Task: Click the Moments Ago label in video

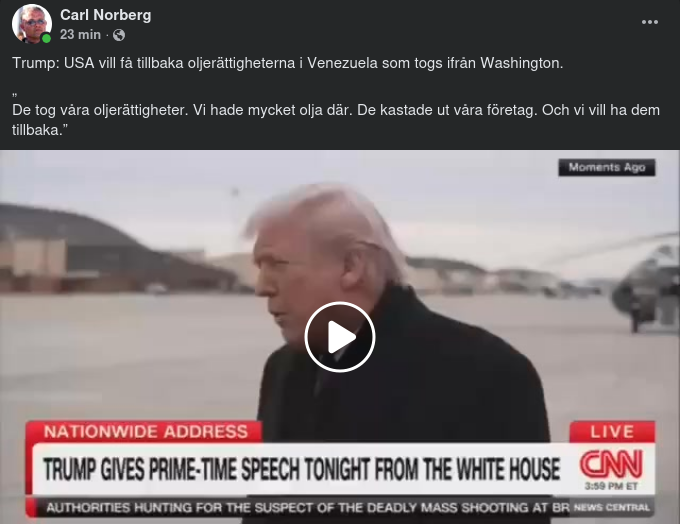Action: coord(607,167)
